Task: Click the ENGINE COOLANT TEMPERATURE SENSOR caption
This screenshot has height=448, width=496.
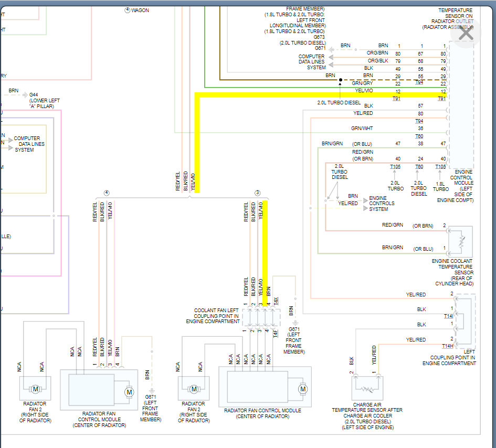Action: (x=452, y=273)
